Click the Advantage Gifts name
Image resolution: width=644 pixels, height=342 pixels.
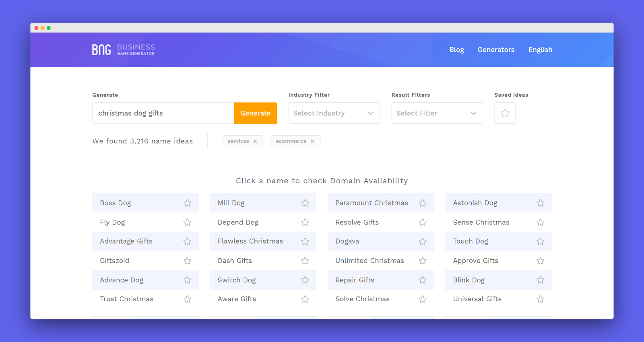[126, 241]
